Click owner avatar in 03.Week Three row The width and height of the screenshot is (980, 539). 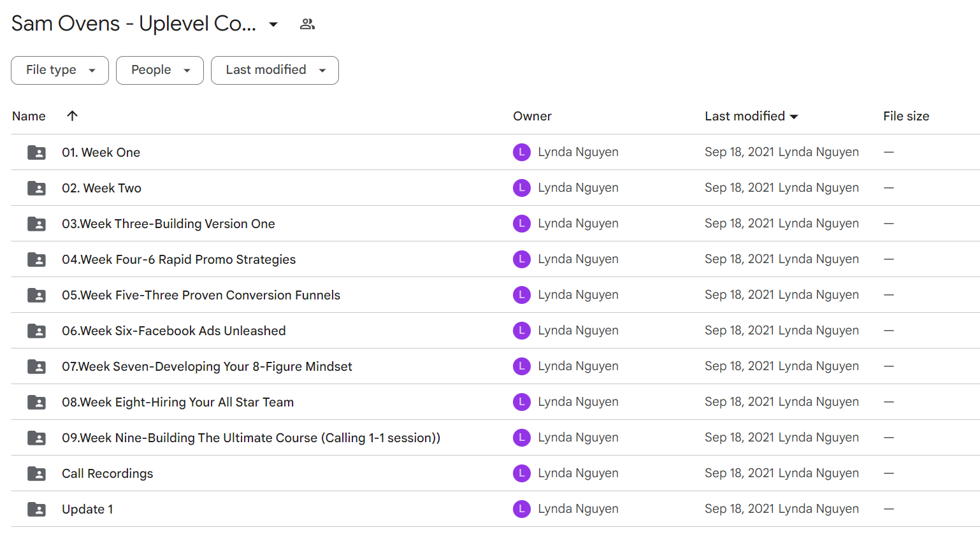[522, 224]
